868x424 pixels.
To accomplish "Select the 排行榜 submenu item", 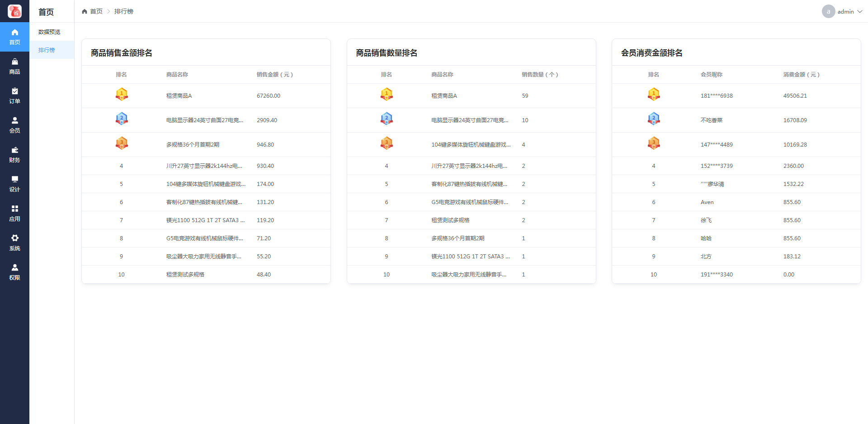I will (47, 50).
